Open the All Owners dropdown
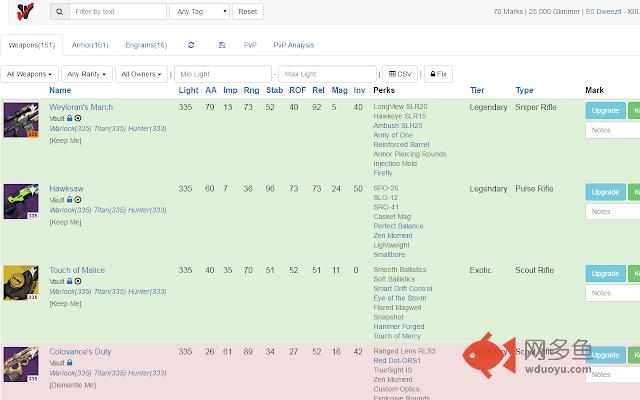The image size is (640, 400). pos(141,74)
